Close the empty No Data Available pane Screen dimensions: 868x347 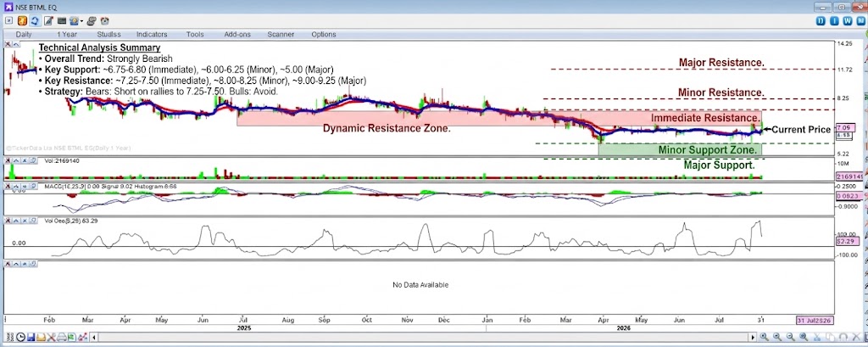click(x=8, y=264)
